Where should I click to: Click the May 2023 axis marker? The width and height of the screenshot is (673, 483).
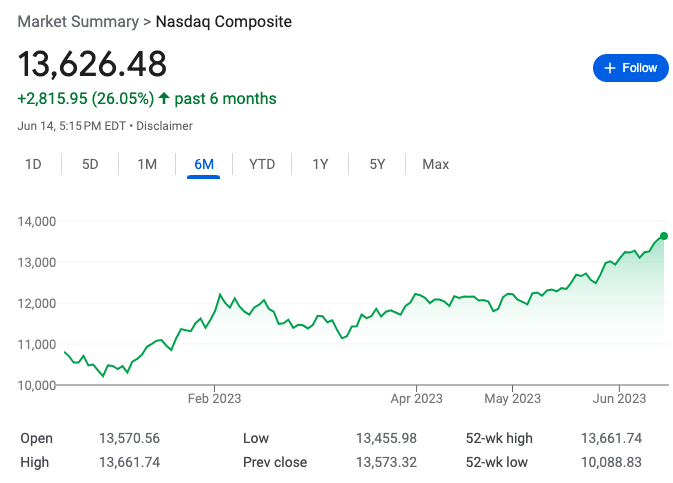click(512, 398)
